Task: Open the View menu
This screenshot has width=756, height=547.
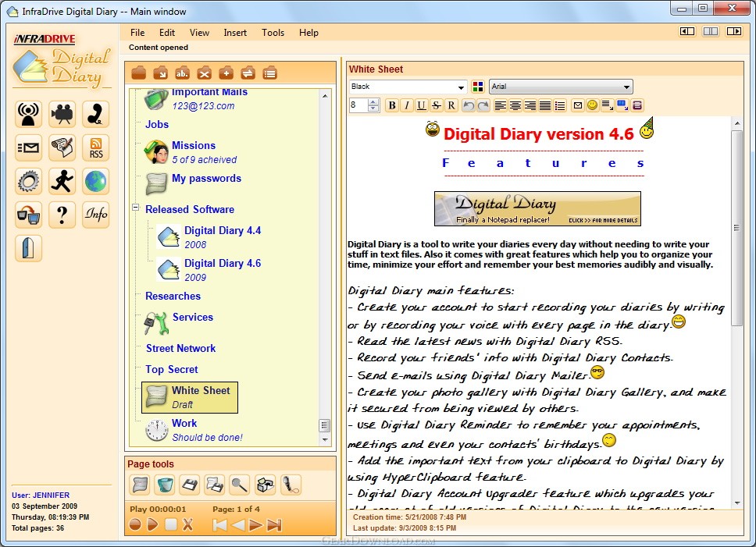Action: (x=199, y=32)
